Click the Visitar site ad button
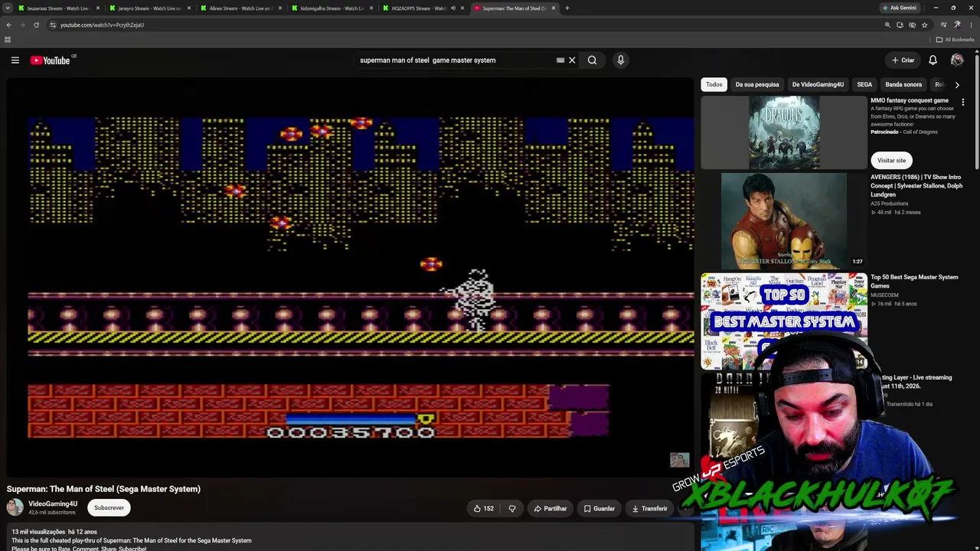Image resolution: width=980 pixels, height=551 pixels. click(x=891, y=161)
